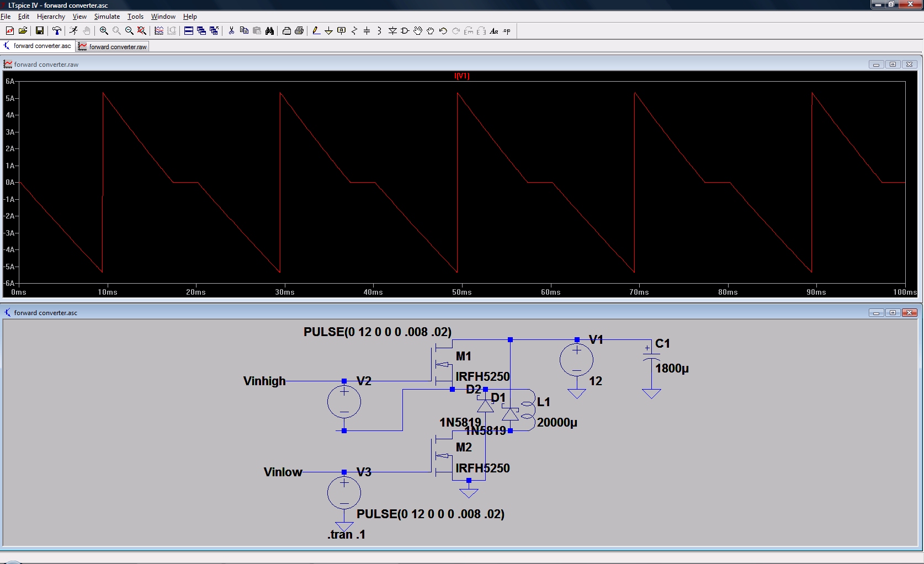Select the Capacitor tool

(x=367, y=31)
